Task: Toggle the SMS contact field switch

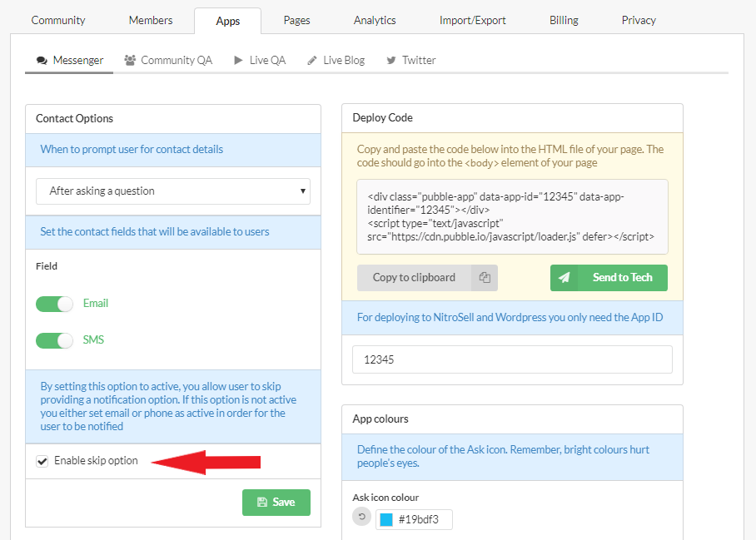Action: click(54, 340)
